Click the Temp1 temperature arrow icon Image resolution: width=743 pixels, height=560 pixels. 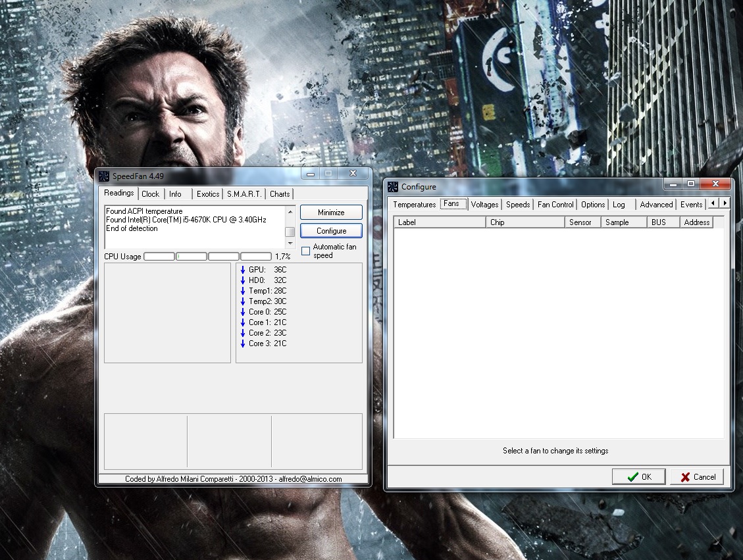pyautogui.click(x=243, y=291)
